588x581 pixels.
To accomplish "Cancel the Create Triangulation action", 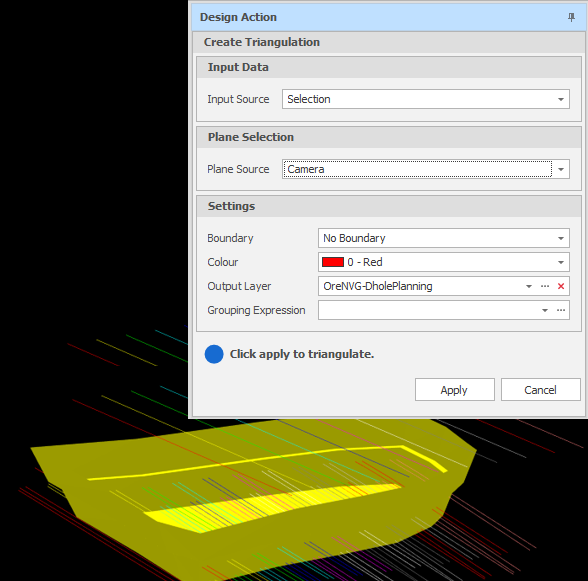I will (x=540, y=390).
